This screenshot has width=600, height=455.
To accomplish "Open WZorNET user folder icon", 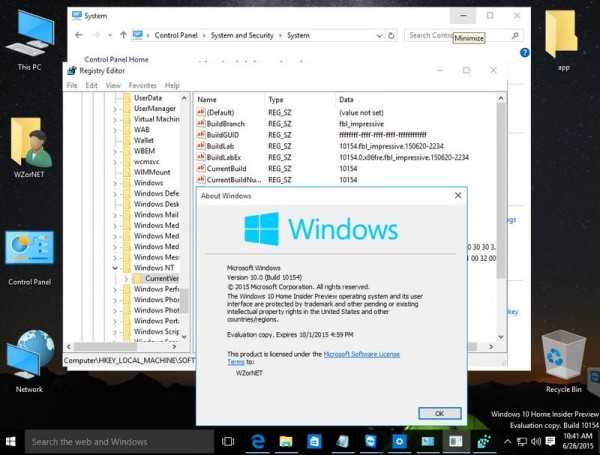I will 29,148.
